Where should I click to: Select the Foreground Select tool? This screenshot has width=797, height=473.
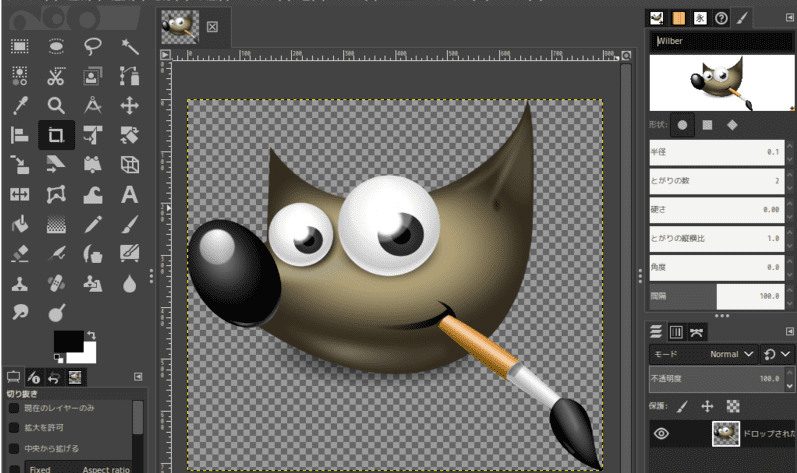click(x=93, y=76)
